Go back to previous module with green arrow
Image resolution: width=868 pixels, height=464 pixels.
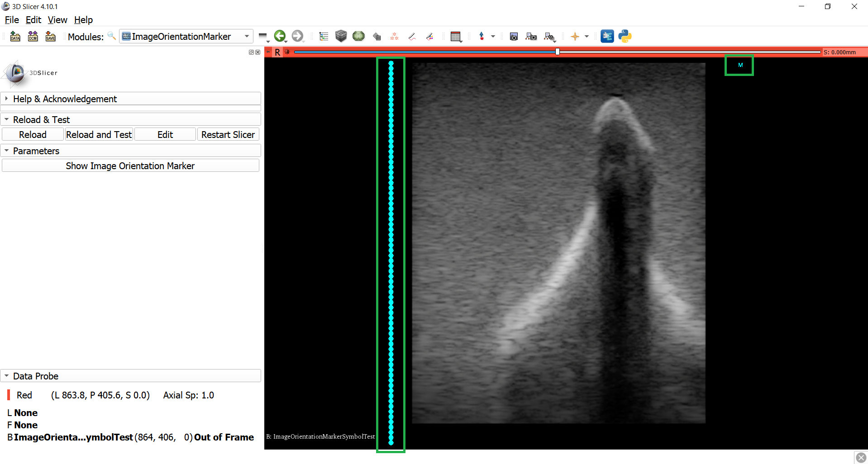[x=280, y=36]
